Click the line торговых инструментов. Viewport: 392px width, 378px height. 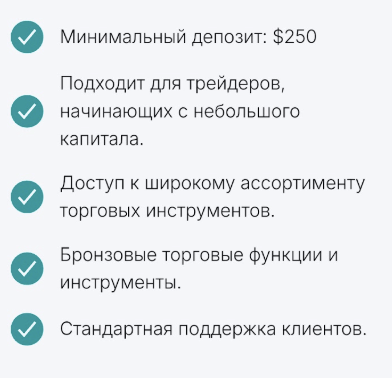[x=167, y=211]
